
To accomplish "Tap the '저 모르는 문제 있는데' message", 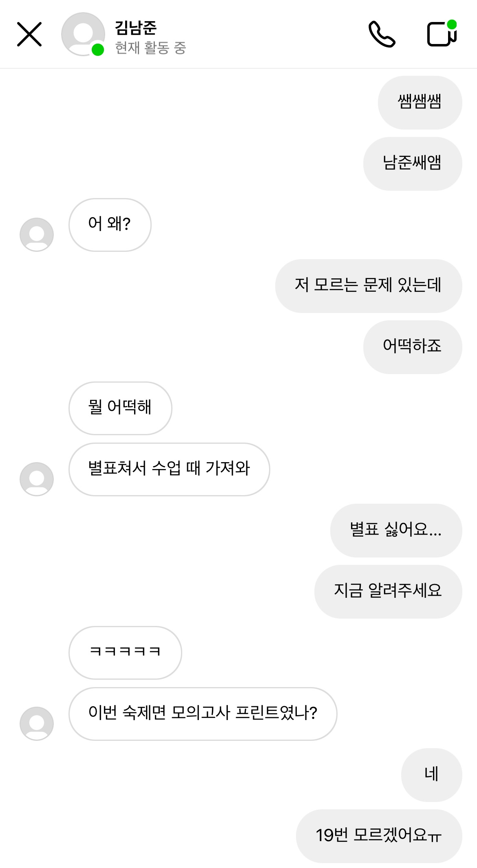I will pyautogui.click(x=368, y=286).
